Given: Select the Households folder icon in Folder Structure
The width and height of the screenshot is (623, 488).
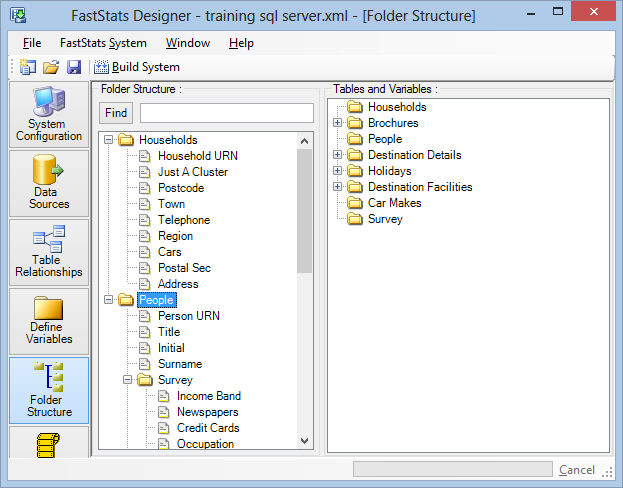Looking at the screenshot, I should 126,140.
